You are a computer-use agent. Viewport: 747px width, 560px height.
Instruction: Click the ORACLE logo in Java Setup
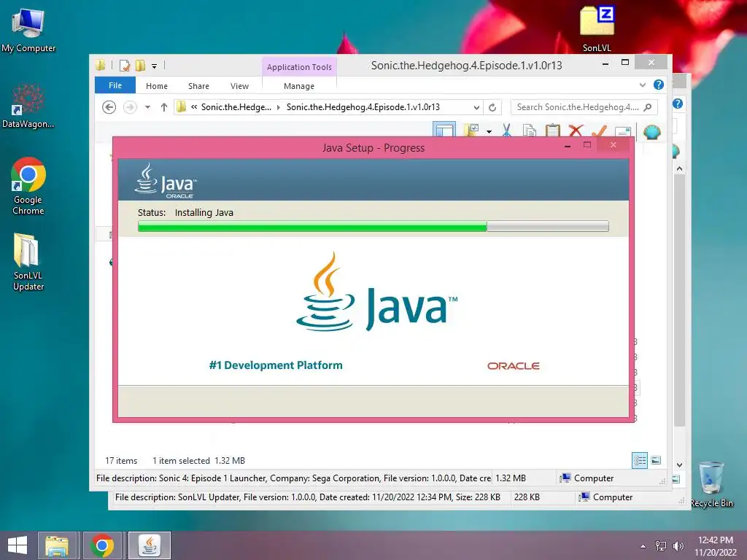(x=513, y=366)
